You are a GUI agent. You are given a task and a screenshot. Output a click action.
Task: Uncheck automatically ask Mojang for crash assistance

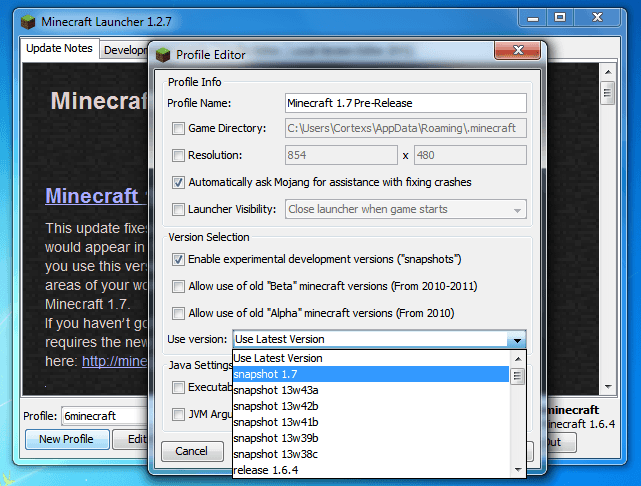click(x=178, y=182)
